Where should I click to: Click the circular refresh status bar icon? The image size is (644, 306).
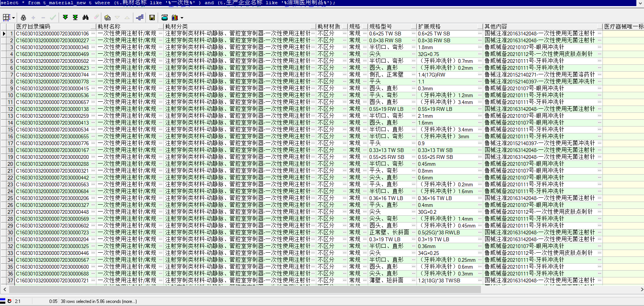click(x=10, y=301)
